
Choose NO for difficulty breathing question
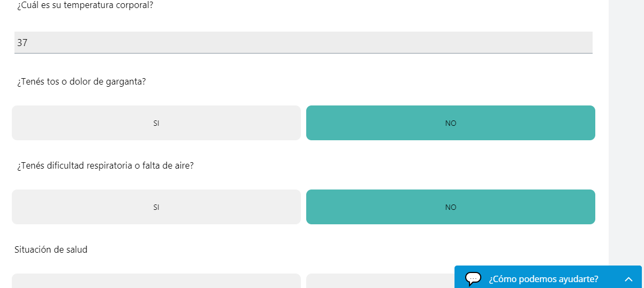click(x=450, y=207)
